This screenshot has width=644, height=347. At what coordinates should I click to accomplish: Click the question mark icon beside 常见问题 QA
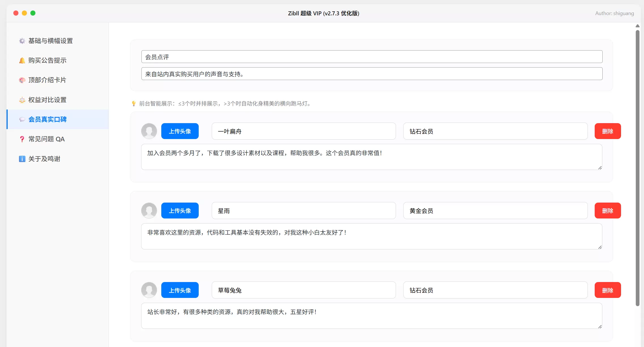pyautogui.click(x=22, y=139)
